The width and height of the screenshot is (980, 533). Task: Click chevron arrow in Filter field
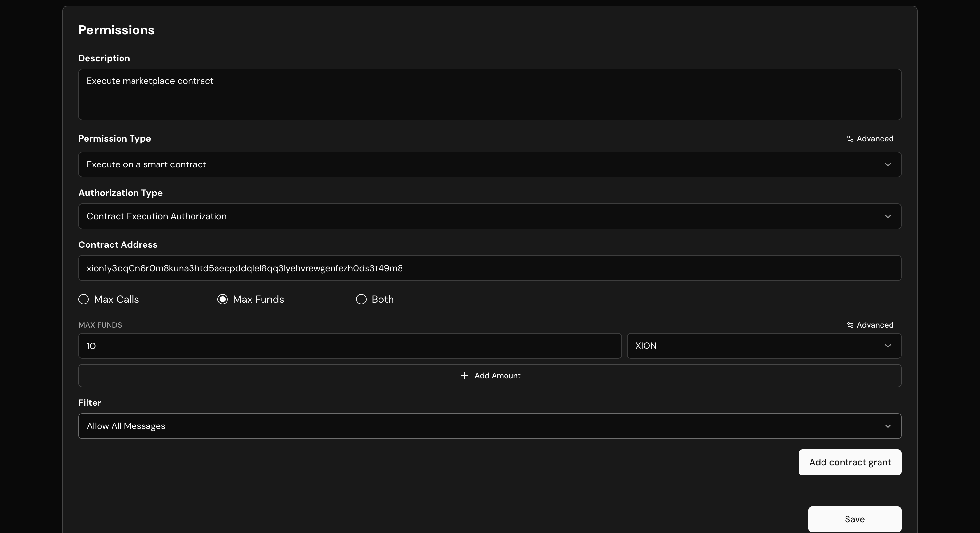click(888, 426)
